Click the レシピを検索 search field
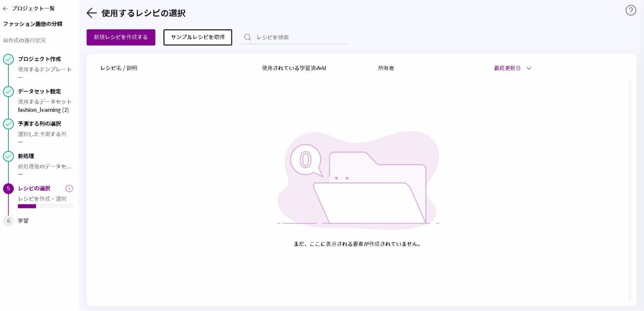644x311 pixels. click(300, 37)
